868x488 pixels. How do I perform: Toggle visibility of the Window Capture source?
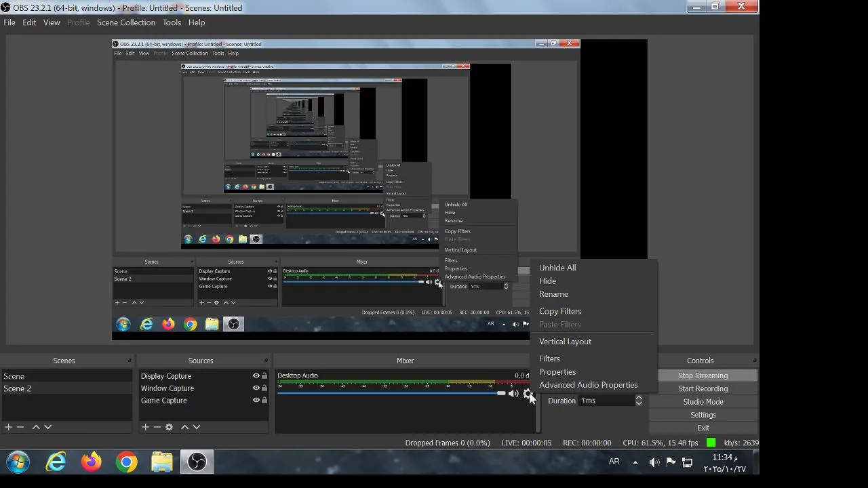coord(256,388)
